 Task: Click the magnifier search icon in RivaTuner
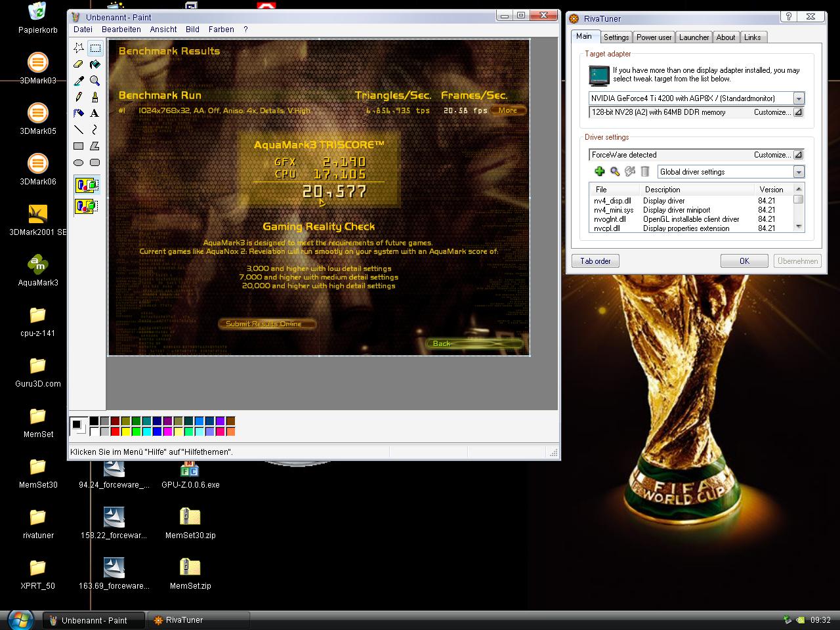pos(615,171)
